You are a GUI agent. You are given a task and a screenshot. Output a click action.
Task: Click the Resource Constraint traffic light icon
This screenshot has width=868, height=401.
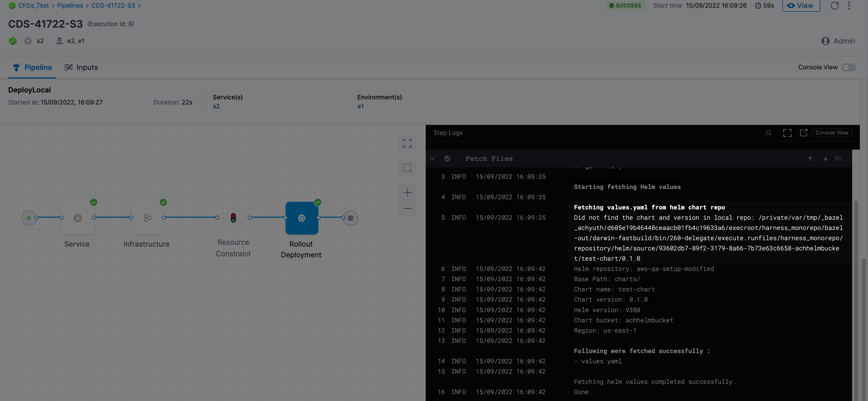pos(233,218)
